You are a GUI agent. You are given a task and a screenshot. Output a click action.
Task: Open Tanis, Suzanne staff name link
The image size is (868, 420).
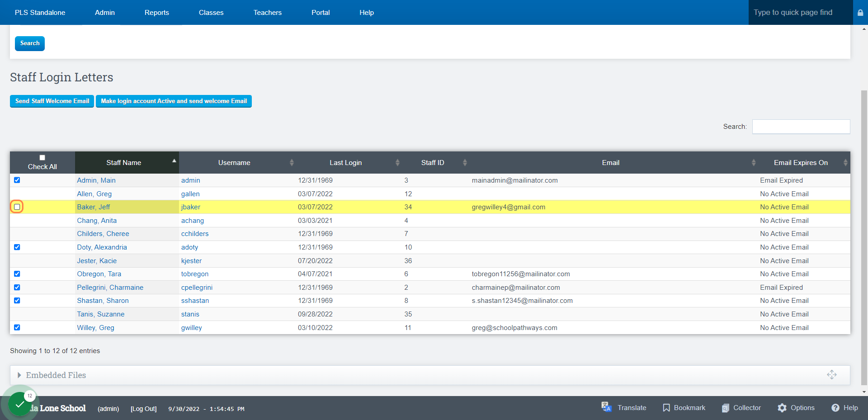(x=100, y=314)
